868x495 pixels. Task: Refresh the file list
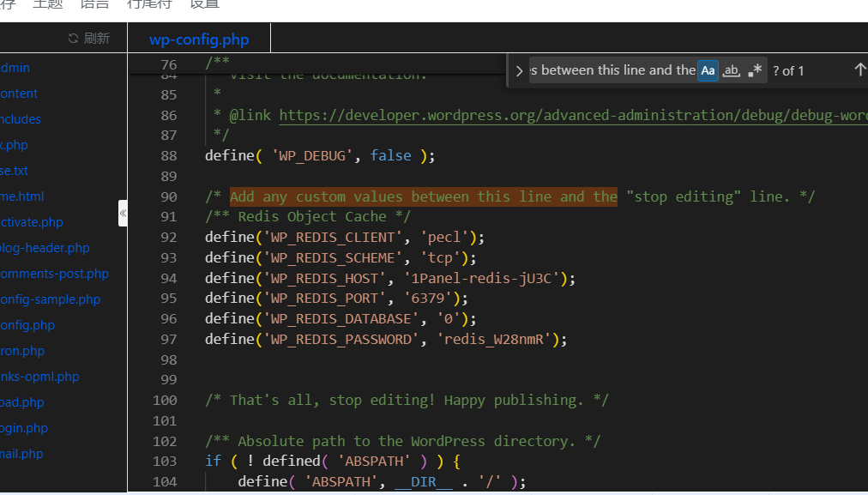89,39
